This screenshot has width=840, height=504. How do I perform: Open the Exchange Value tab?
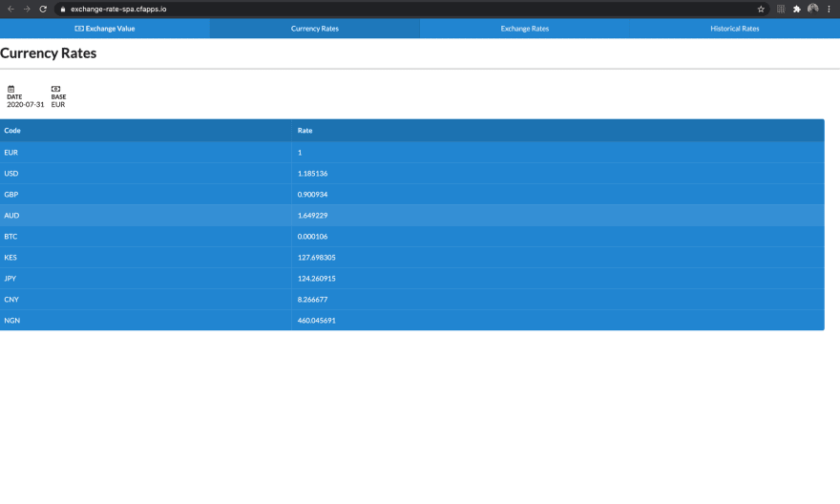105,29
